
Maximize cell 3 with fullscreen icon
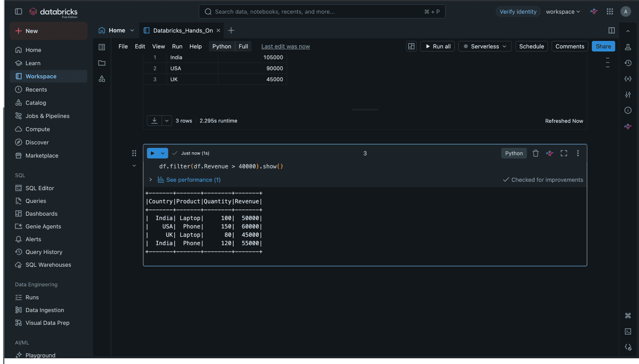coord(564,153)
